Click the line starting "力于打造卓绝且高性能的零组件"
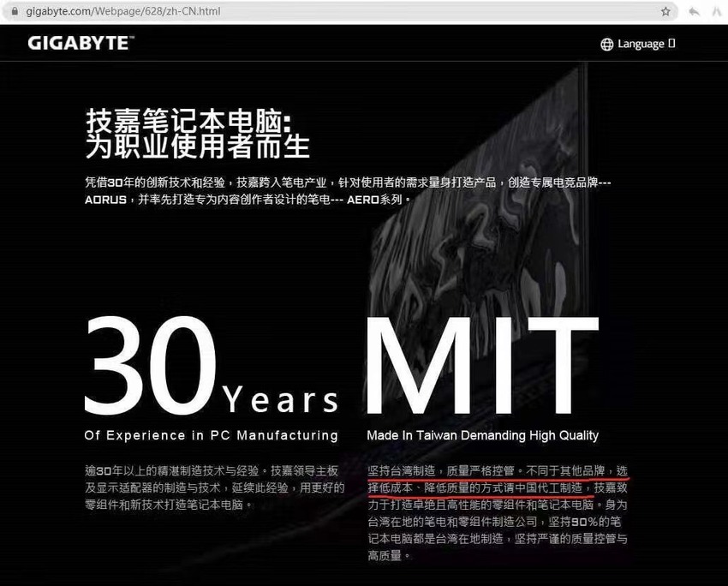This screenshot has width=728, height=586. tap(498, 505)
